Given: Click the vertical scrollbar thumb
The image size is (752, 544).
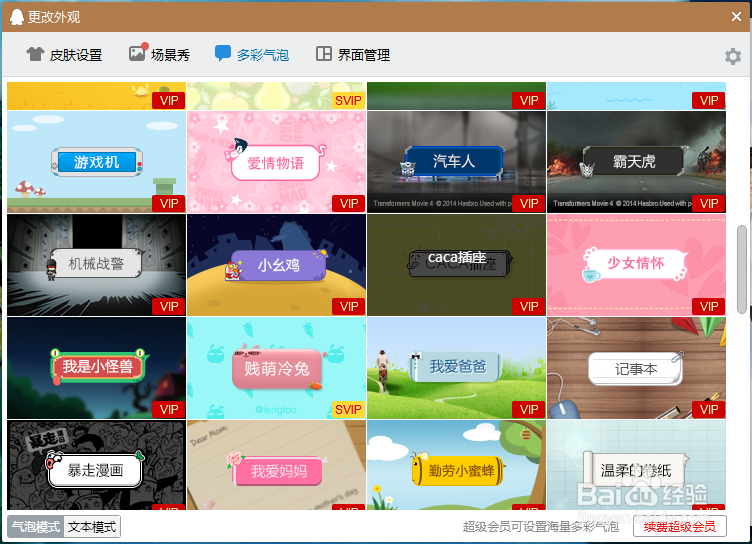Looking at the screenshot, I should point(742,269).
